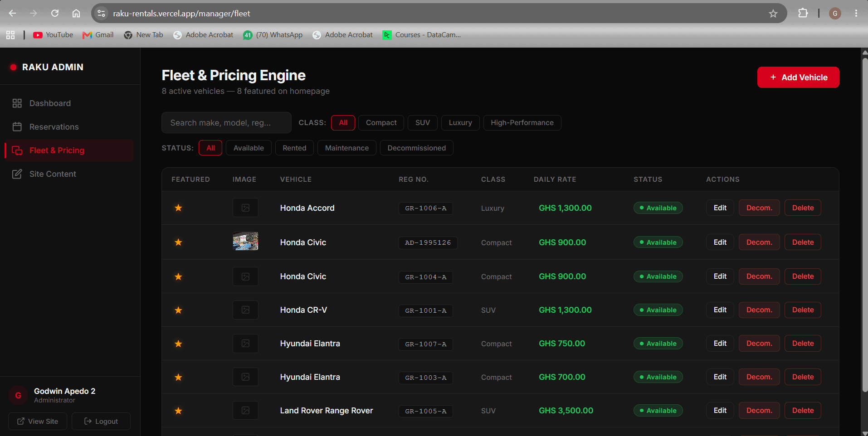
Task: Open the WhatsApp bookmark
Action: point(273,35)
